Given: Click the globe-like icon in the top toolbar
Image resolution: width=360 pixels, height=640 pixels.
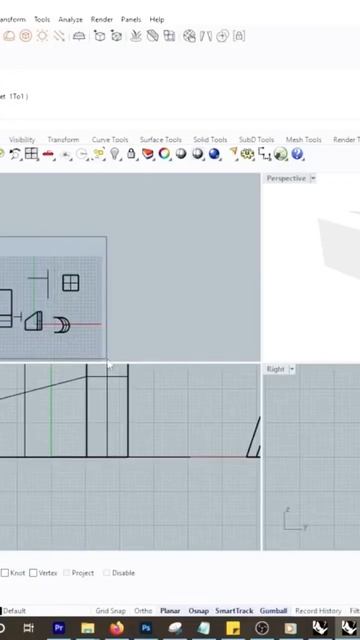Looking at the screenshot, I should pyautogui.click(x=189, y=36).
